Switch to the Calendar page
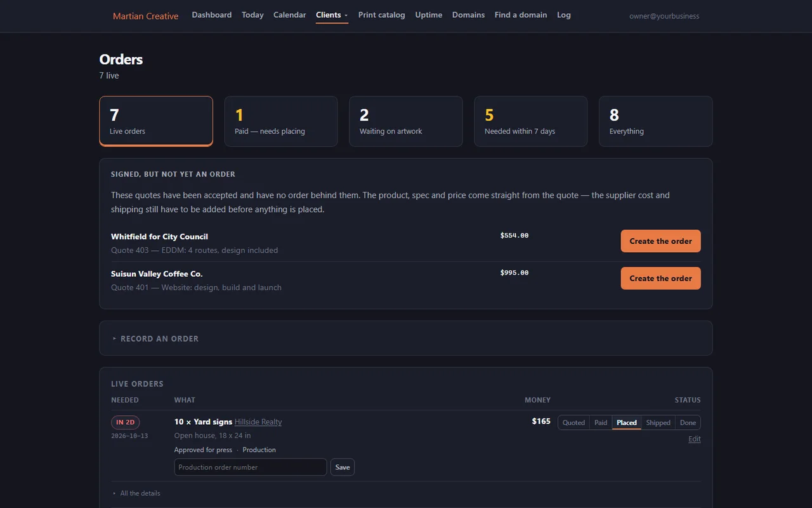 (x=289, y=15)
